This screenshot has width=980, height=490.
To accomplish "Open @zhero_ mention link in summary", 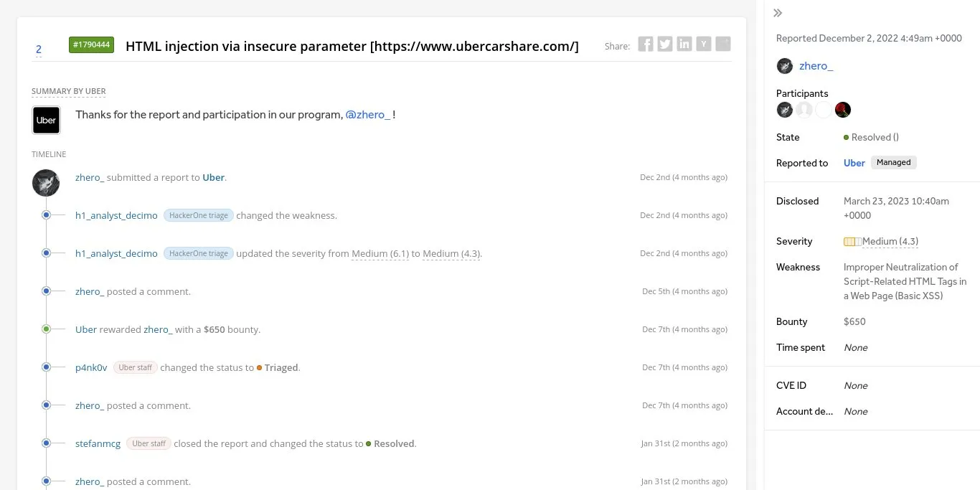I will [368, 115].
